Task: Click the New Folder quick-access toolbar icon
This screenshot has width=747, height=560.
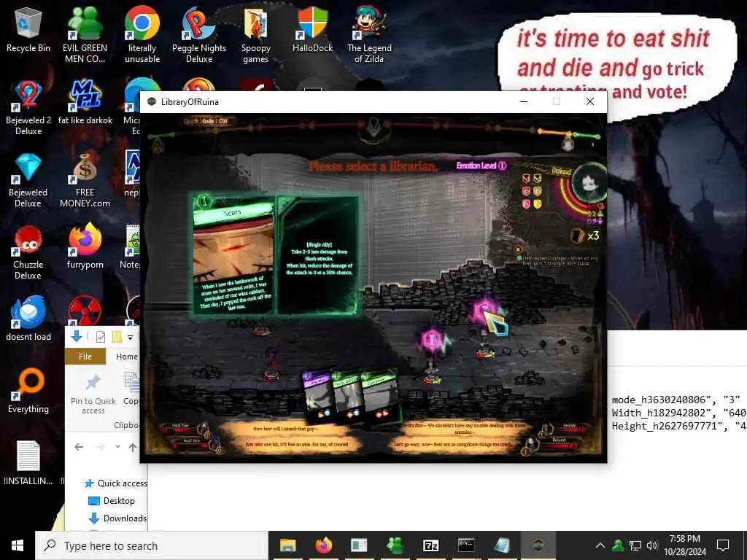Action: [116, 337]
